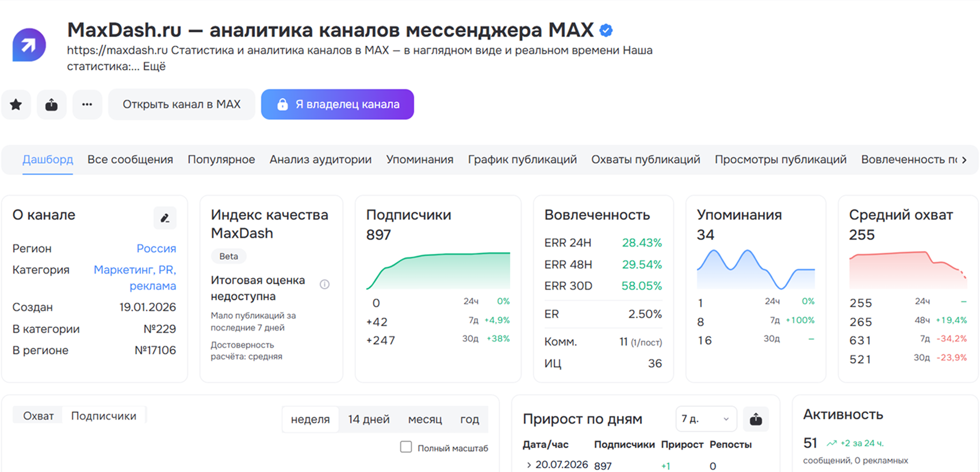Image resolution: width=980 pixels, height=472 pixels.
Task: Open the three-dots more options menu
Action: 87,105
